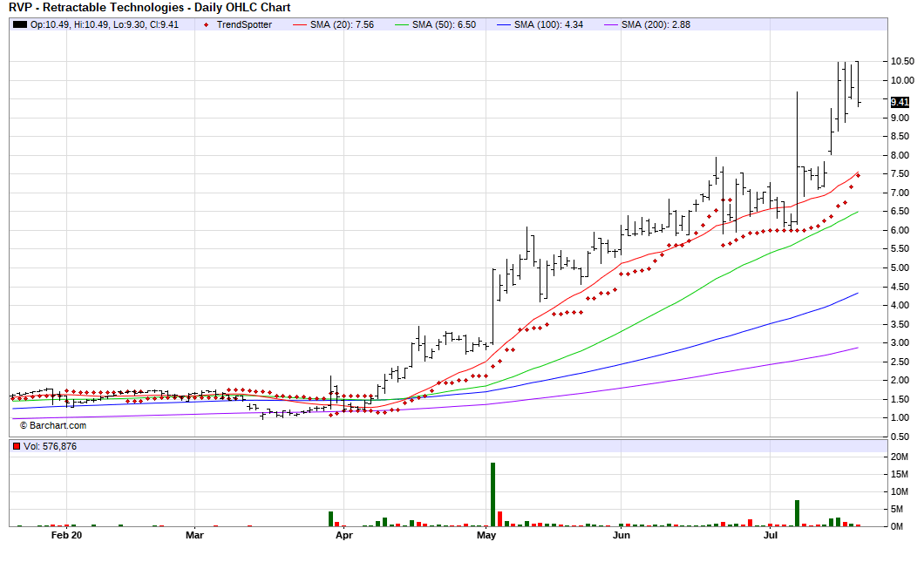Click the 10.00 price axis label
This screenshot has height=562, width=924.
[x=902, y=80]
